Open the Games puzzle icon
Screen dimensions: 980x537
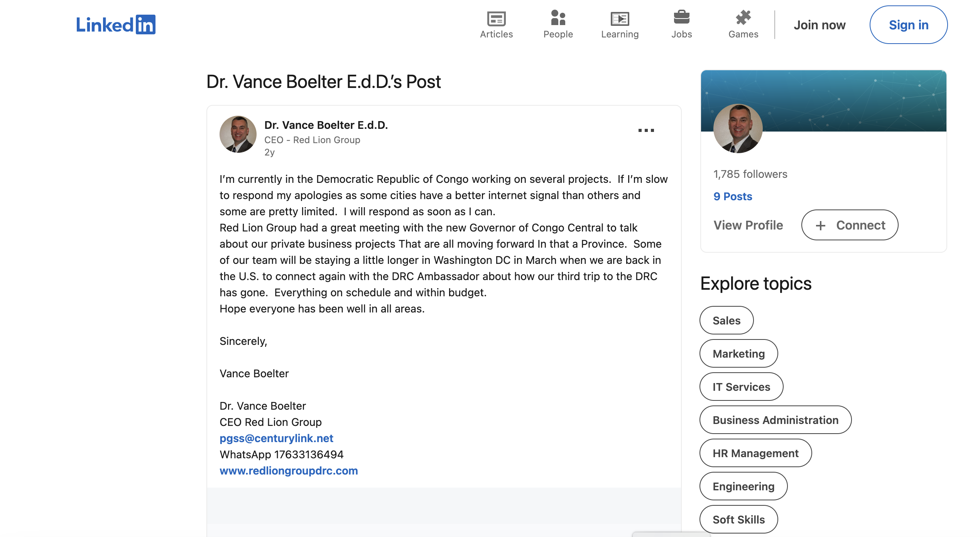click(x=743, y=18)
